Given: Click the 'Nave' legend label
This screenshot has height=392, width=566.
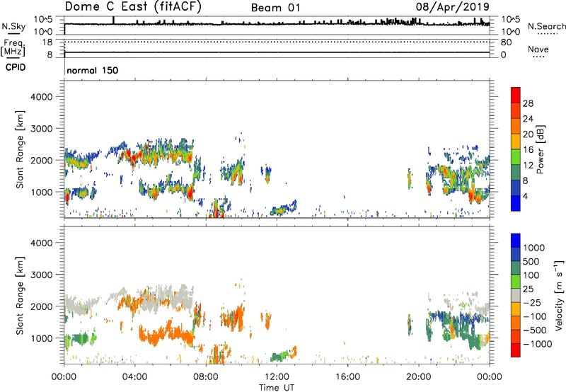Looking at the screenshot, I should pos(538,49).
